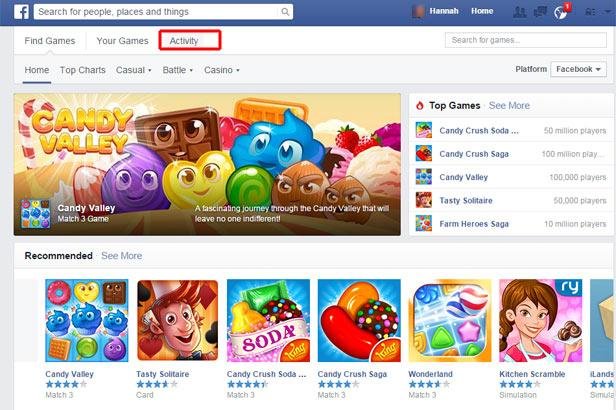Click the Facebook logo icon
Image resolution: width=616 pixels, height=410 pixels.
pos(21,12)
